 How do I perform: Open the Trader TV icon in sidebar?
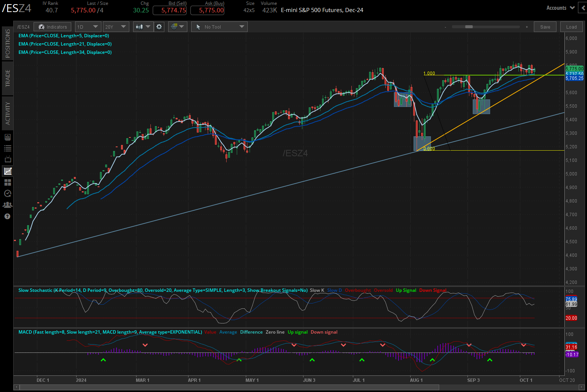(x=8, y=159)
